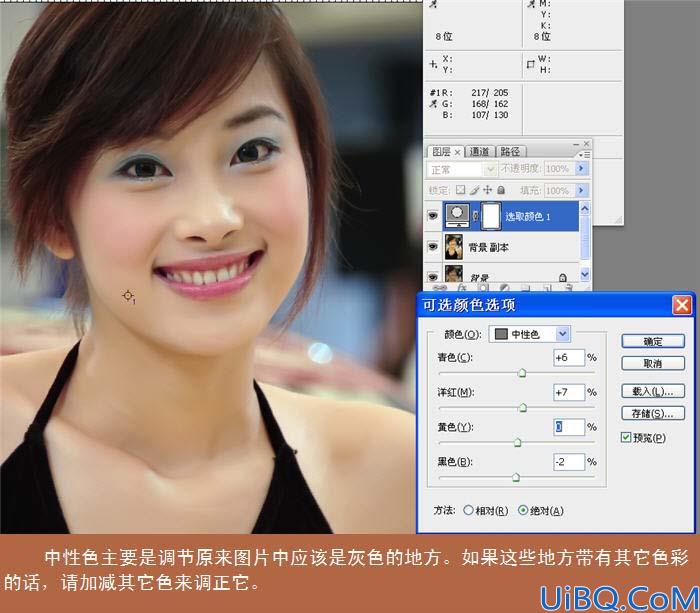Viewport: 700px width, 613px height.
Task: Select the 选取颜色 1 layer name
Action: coord(527,217)
